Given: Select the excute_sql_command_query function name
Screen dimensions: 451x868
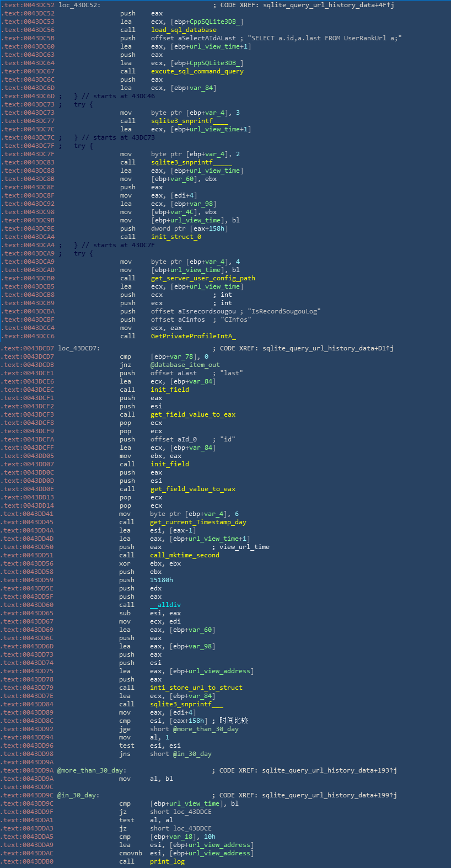Looking at the screenshot, I should tap(197, 71).
